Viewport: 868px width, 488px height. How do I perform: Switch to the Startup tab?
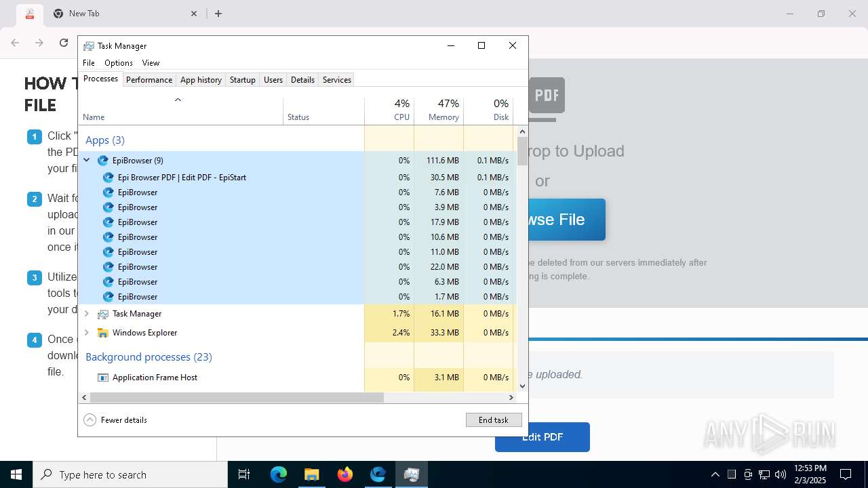pos(242,80)
